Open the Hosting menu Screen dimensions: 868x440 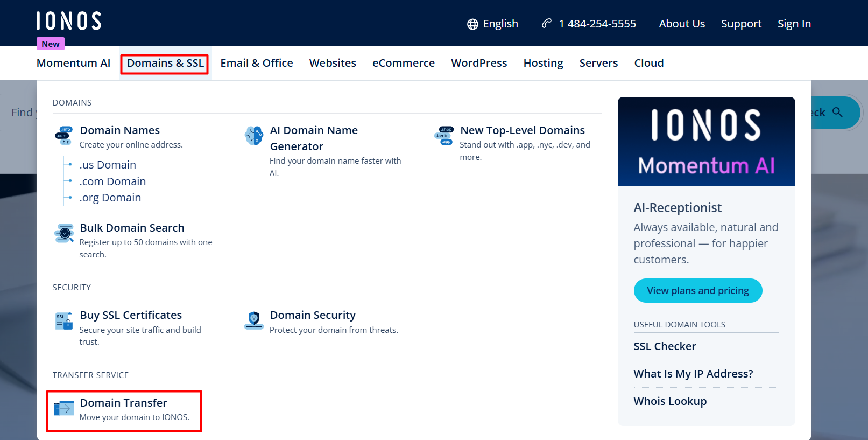tap(544, 63)
